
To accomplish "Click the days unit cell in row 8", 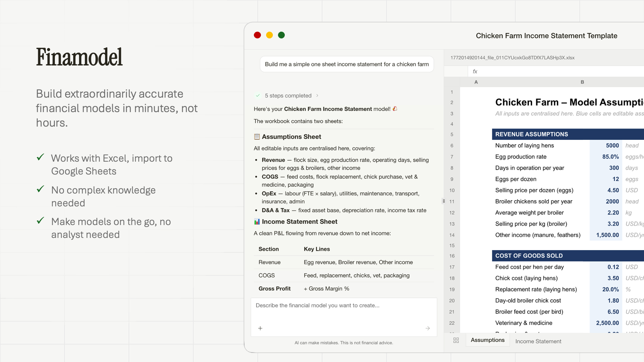I will 632,168.
